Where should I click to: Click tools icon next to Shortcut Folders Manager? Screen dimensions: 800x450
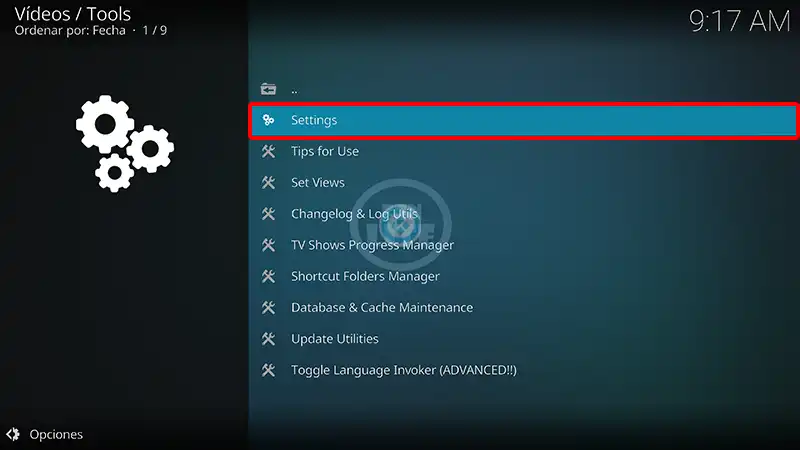[x=268, y=276]
